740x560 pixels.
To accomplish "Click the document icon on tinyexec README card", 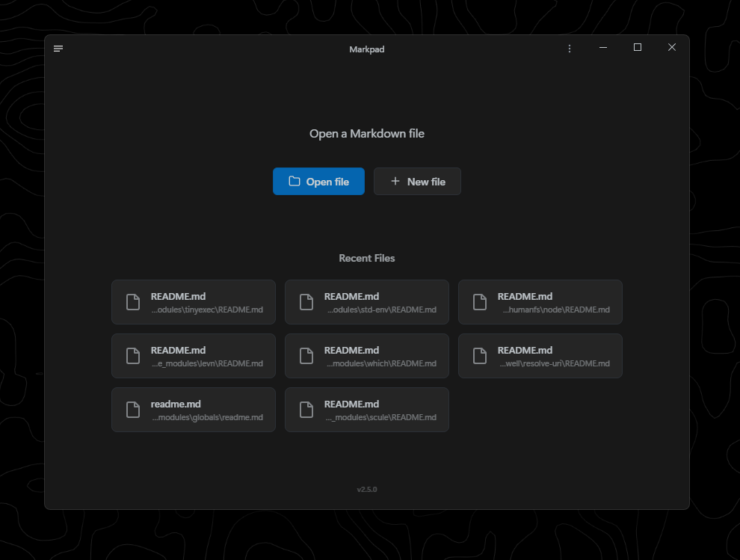I will pos(133,302).
